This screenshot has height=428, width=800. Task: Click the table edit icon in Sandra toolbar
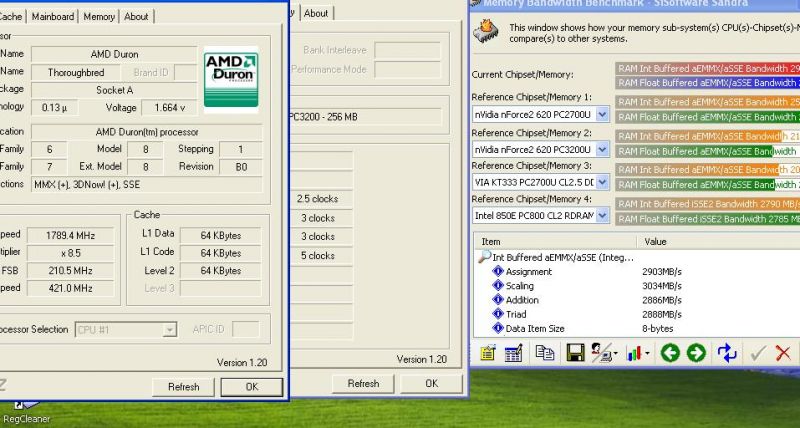(x=513, y=353)
